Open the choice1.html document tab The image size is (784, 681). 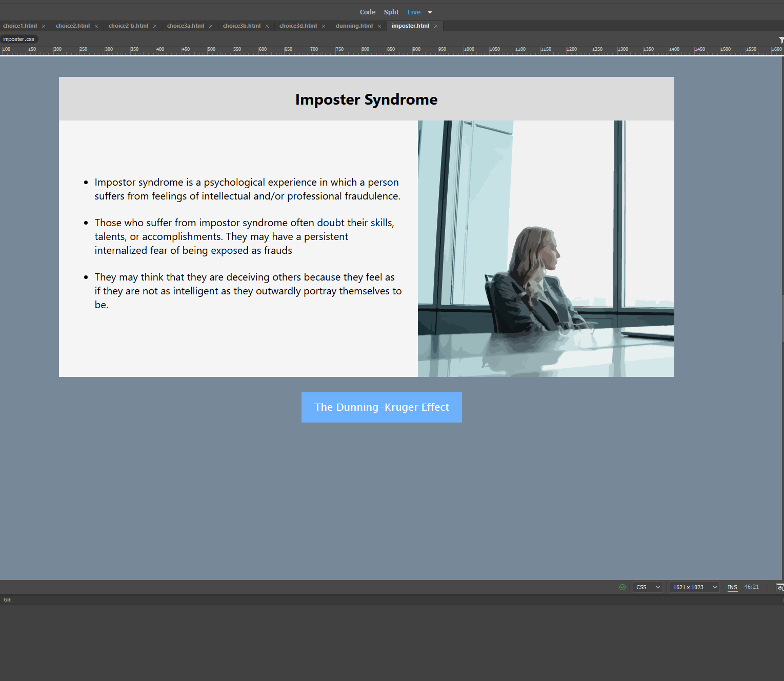[x=20, y=26]
